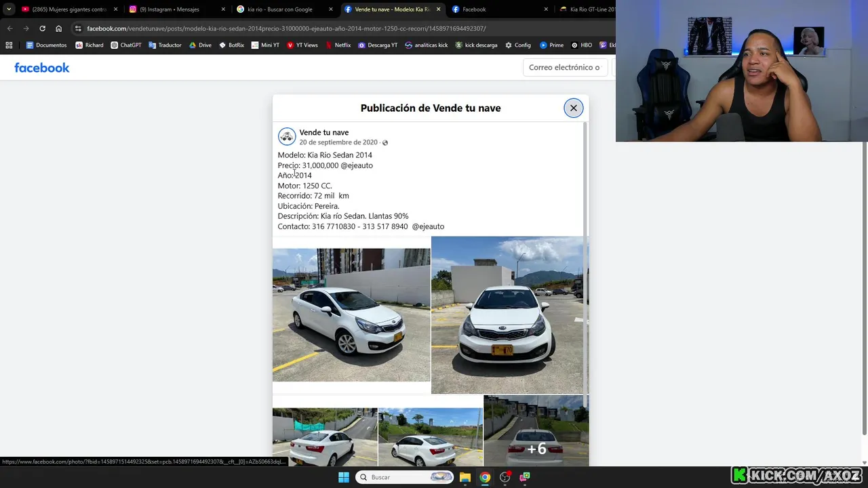The width and height of the screenshot is (868, 488).
Task: Open the YT Views bookmark
Action: click(302, 45)
